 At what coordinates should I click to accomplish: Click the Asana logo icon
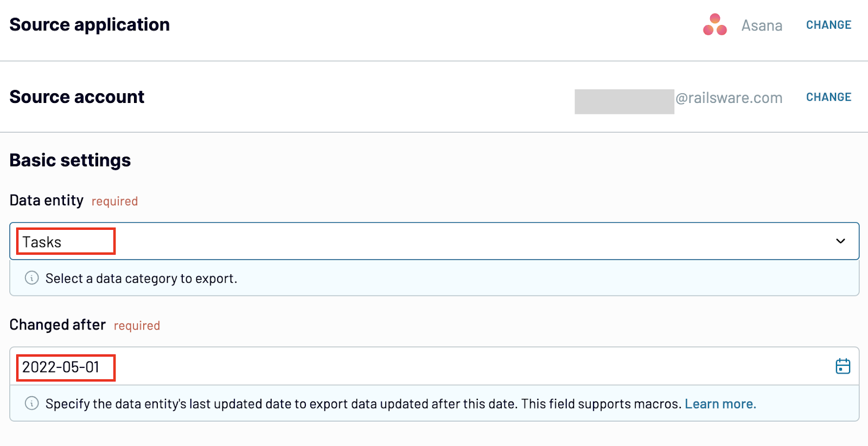[714, 25]
